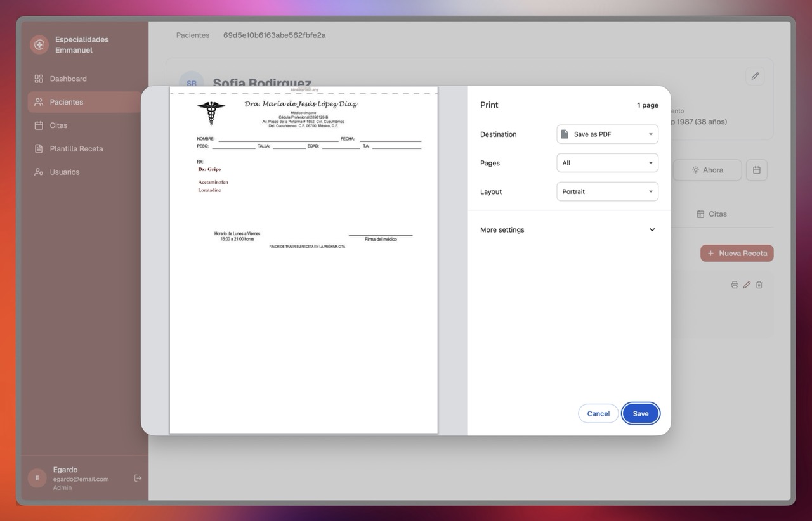
Task: Click the pencil icon to edit the patient profile
Action: (755, 76)
